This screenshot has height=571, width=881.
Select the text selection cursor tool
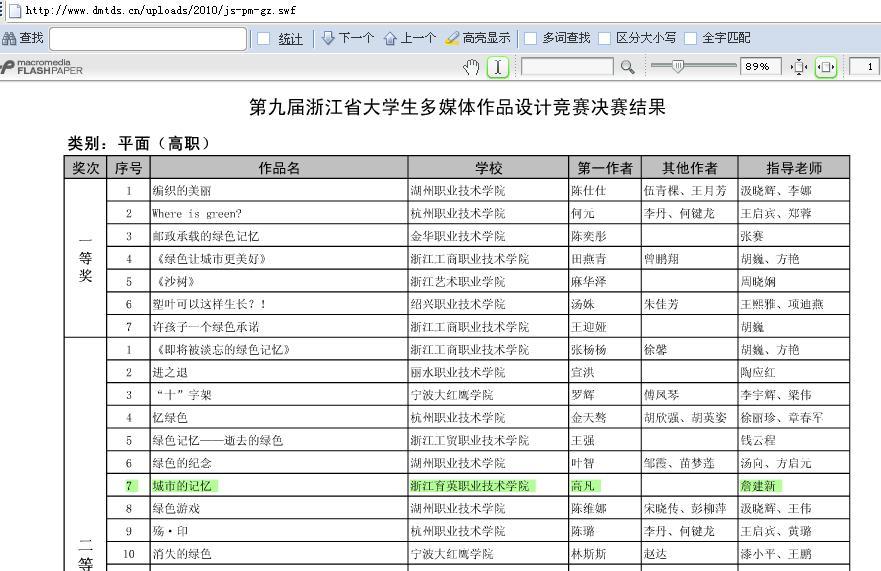coord(498,67)
